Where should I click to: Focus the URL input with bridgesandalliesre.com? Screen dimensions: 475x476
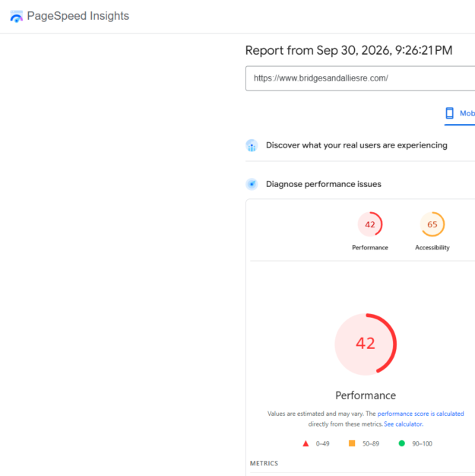360,78
